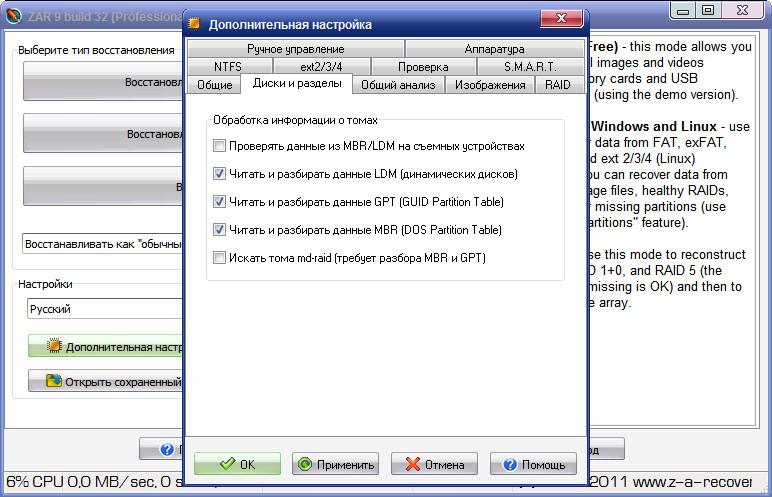This screenshot has height=497, width=772.
Task: Toggle the GPT GUID Partition Table checkbox
Action: (219, 202)
